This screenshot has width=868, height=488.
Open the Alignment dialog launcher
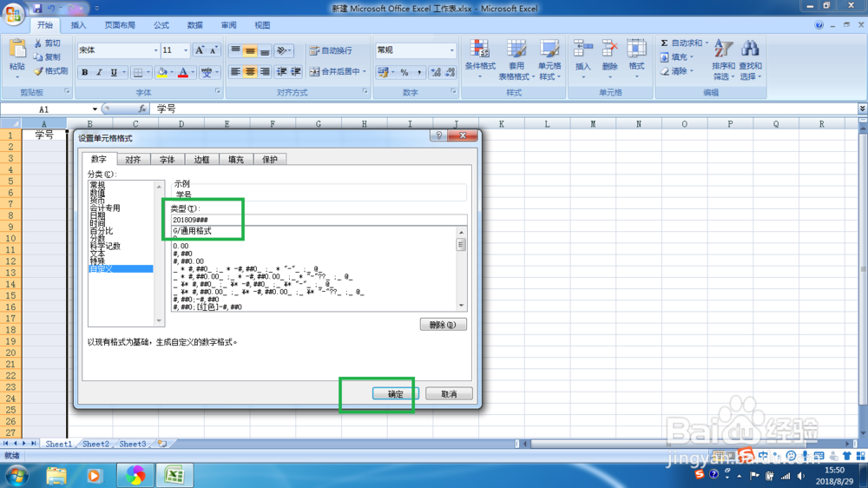pyautogui.click(x=365, y=91)
